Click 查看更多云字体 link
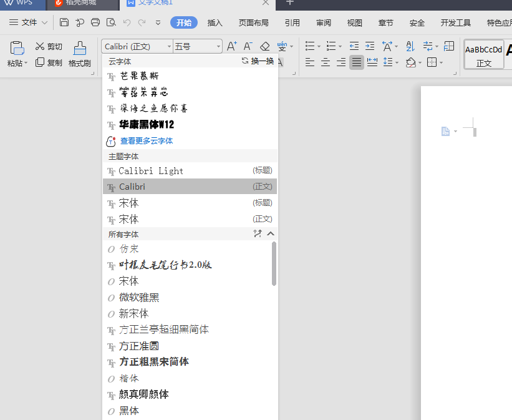 147,141
